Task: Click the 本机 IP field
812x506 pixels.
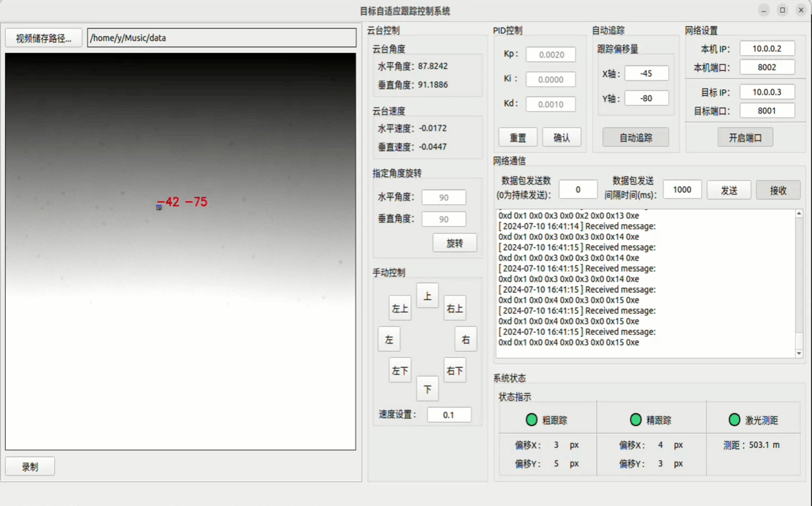Action: (x=767, y=48)
